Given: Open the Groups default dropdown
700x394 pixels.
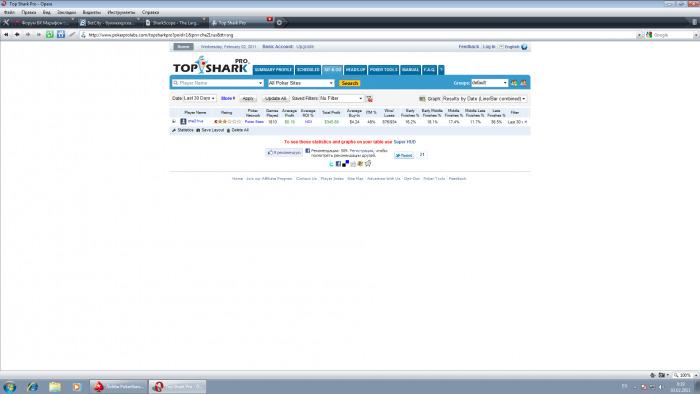Looking at the screenshot, I should click(505, 83).
